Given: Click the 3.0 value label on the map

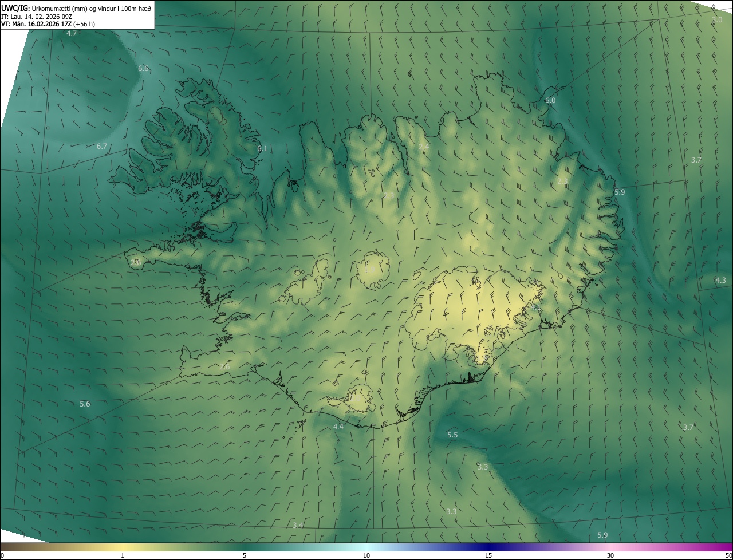Looking at the screenshot, I should [717, 19].
